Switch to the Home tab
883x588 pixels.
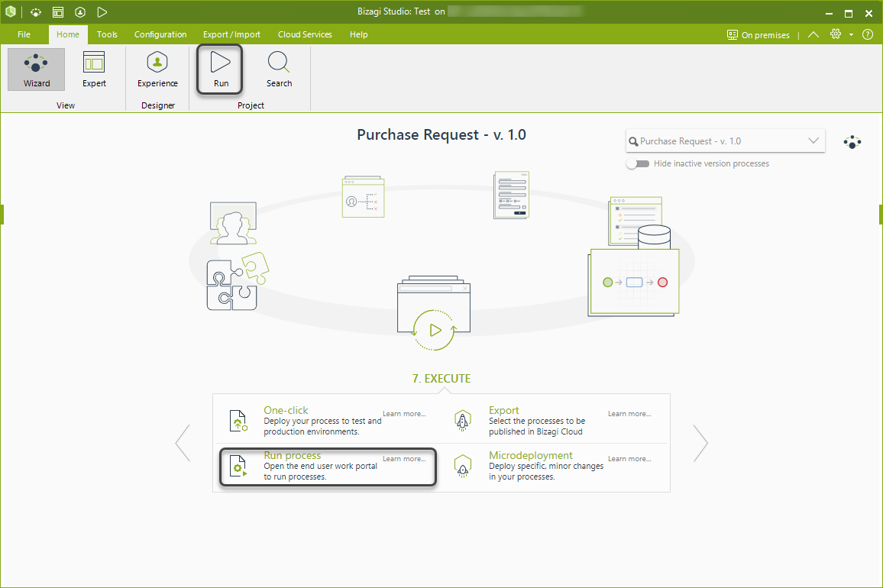[x=67, y=34]
